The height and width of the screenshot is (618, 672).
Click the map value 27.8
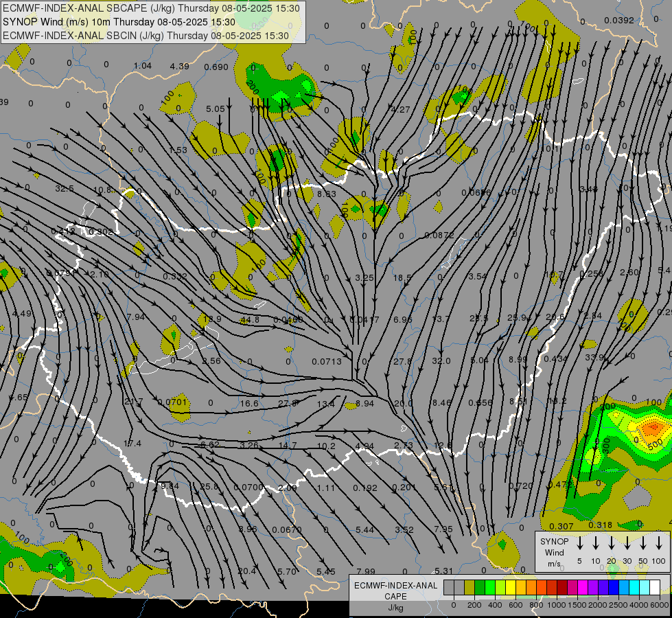pos(402,362)
